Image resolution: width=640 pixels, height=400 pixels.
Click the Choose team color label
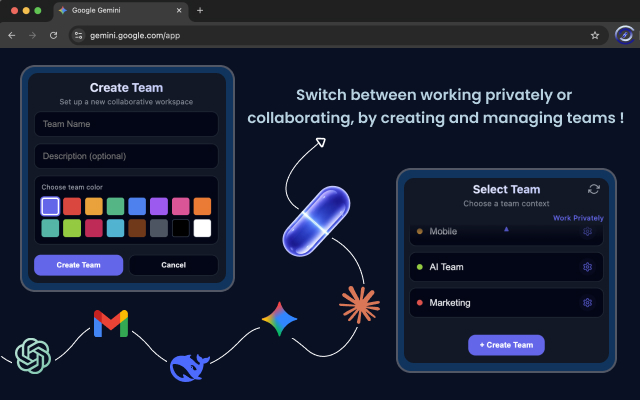click(72, 187)
